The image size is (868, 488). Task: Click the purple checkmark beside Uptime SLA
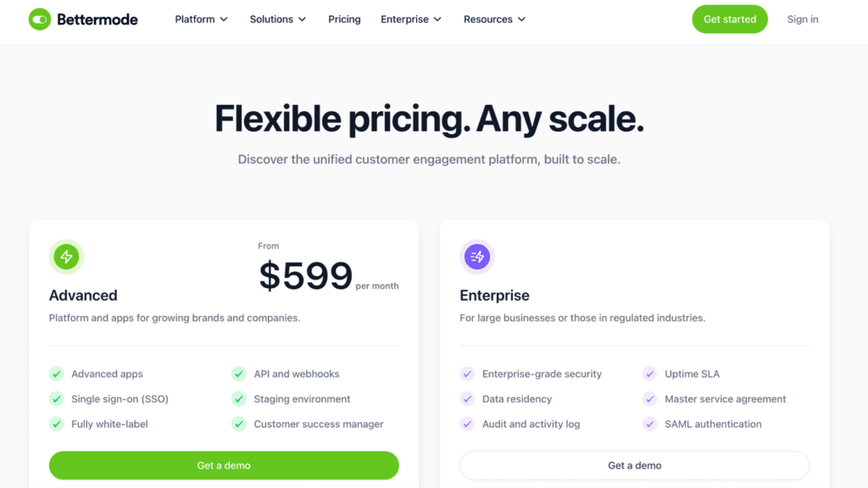(650, 374)
